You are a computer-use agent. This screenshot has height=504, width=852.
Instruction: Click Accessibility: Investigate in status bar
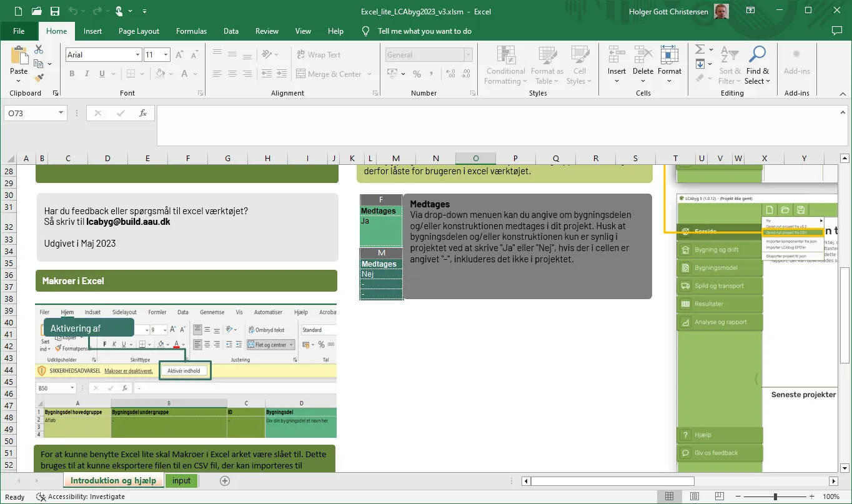[81, 497]
